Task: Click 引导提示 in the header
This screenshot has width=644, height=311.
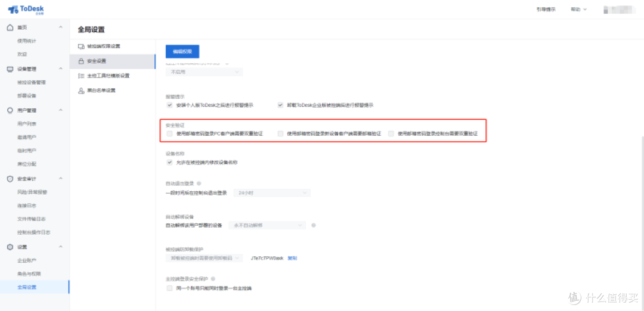Action: pyautogui.click(x=546, y=9)
